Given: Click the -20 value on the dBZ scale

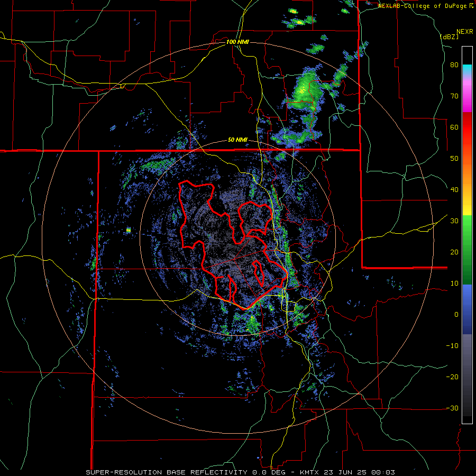Looking at the screenshot, I should tap(452, 377).
